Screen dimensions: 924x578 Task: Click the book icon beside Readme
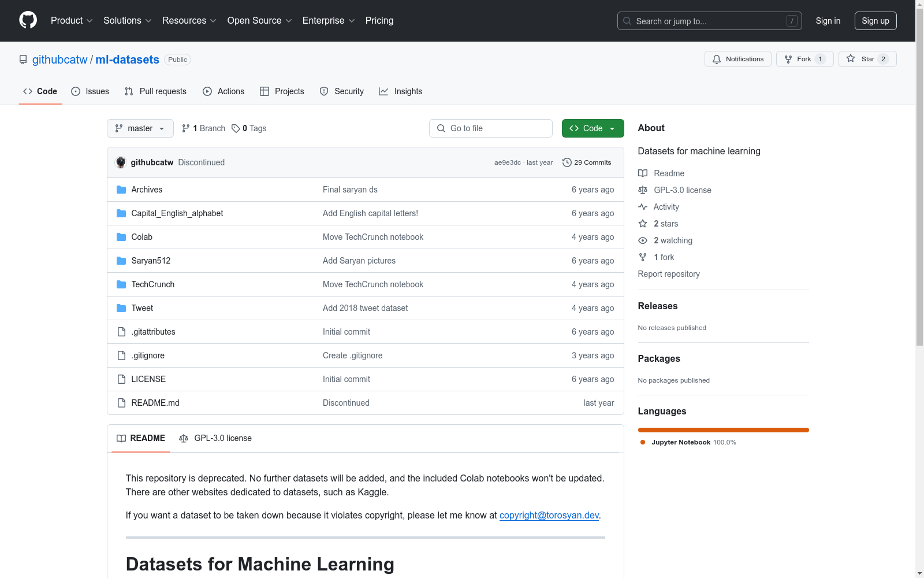coord(643,173)
